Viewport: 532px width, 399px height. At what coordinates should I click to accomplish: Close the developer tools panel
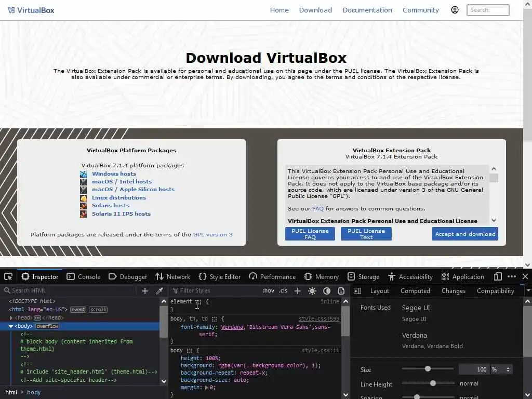(525, 276)
